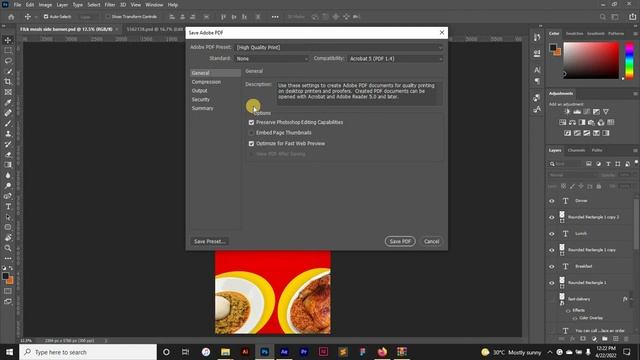Screen dimensions: 640x360
Task: Open the Layers panel menu
Action: pyautogui.click(x=636, y=150)
